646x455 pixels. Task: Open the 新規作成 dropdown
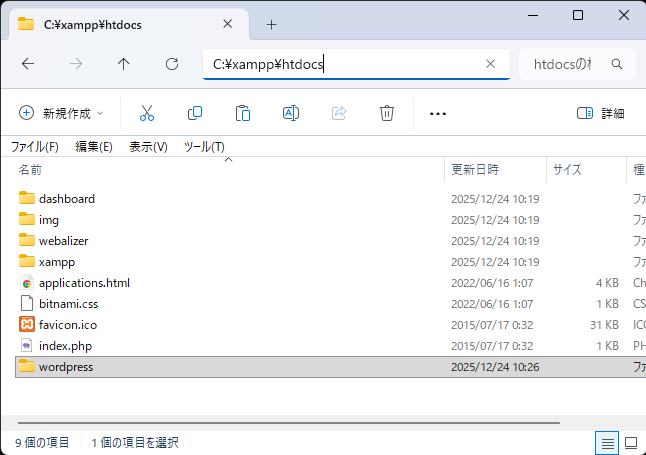(x=61, y=113)
